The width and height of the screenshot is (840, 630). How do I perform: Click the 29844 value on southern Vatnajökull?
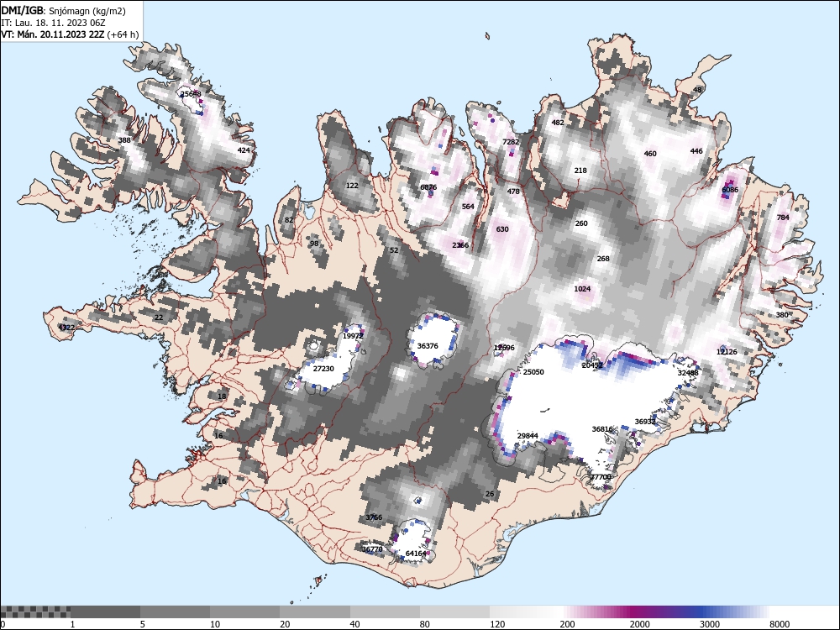click(528, 436)
